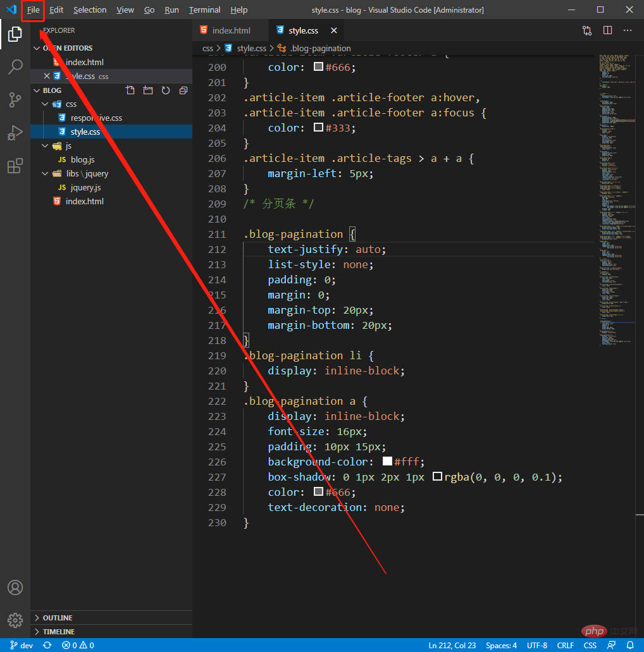The height and width of the screenshot is (652, 644).
Task: Open the File menu
Action: 34,9
